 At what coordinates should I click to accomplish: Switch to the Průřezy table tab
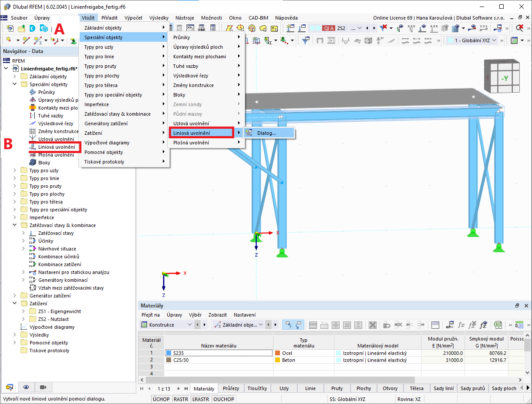(x=230, y=388)
